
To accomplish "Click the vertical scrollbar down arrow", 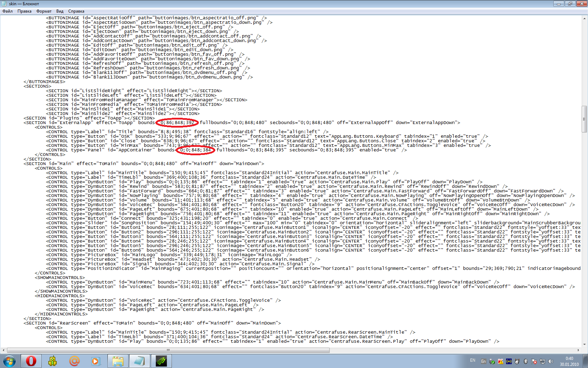I will tap(584, 344).
